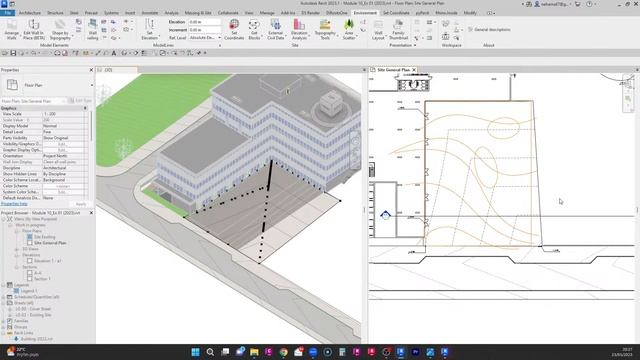Viewport: 640px width, 360px height.
Task: Click the Elevation input field
Action: (205, 22)
